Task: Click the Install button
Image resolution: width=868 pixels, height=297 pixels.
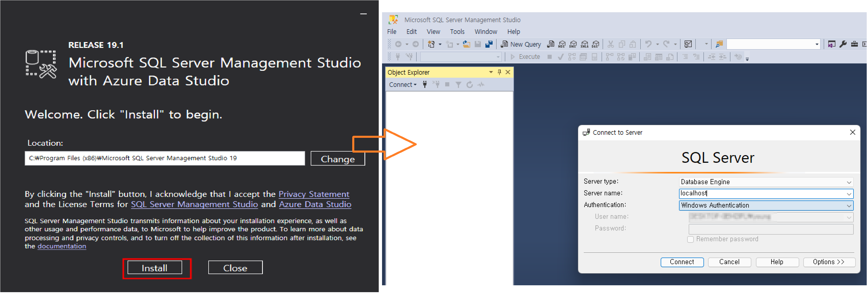Action: coord(154,268)
